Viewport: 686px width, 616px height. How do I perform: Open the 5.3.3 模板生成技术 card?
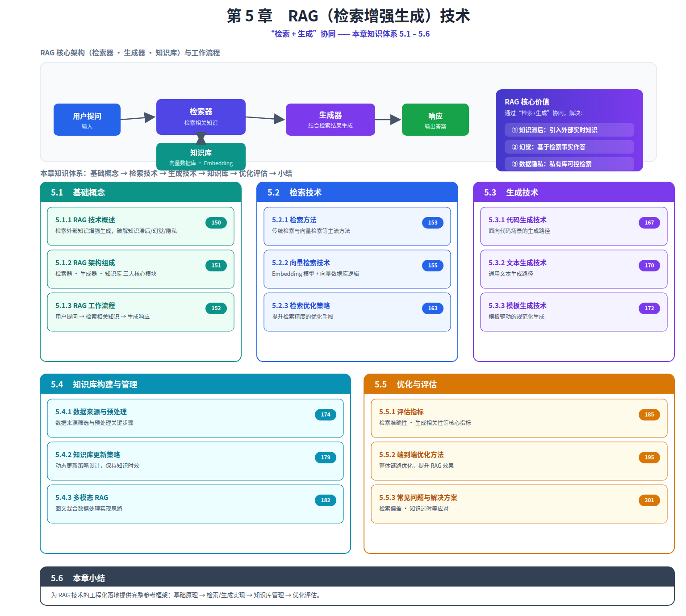574,312
